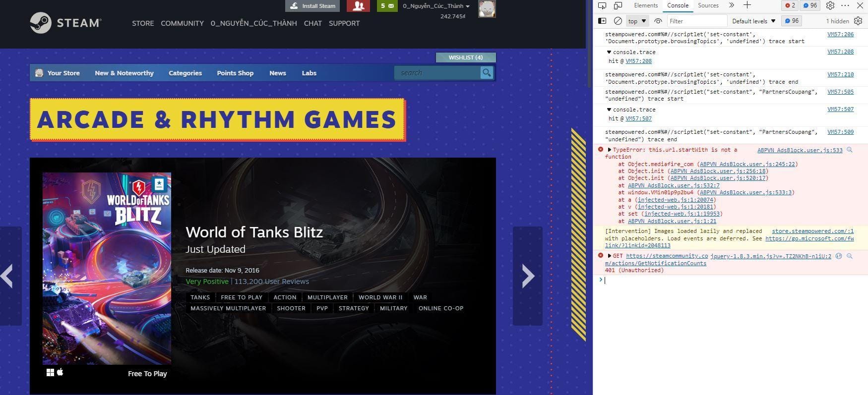Open the 0_NGUYỄN_CÚC_THÀNH profile menu
Viewport: 868px width, 395px height.
[253, 23]
